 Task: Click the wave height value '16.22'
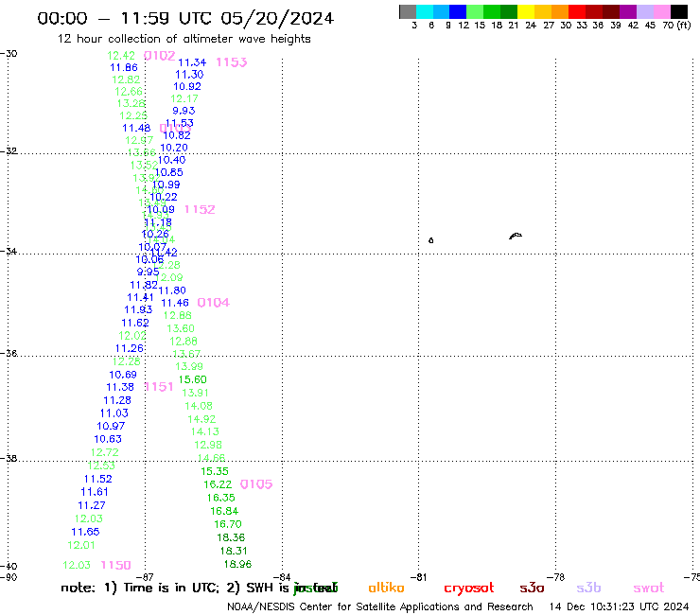pyautogui.click(x=218, y=484)
